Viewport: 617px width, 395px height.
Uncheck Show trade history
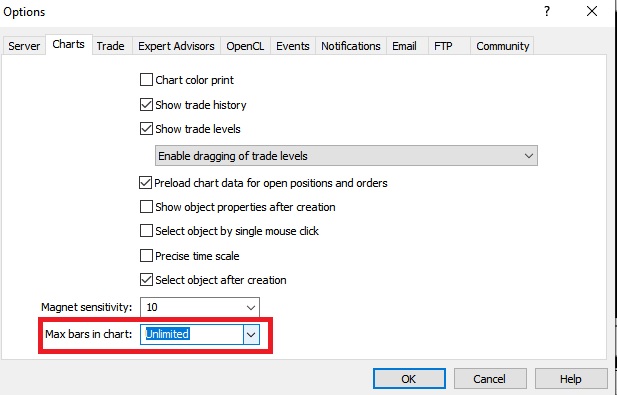pyautogui.click(x=146, y=105)
